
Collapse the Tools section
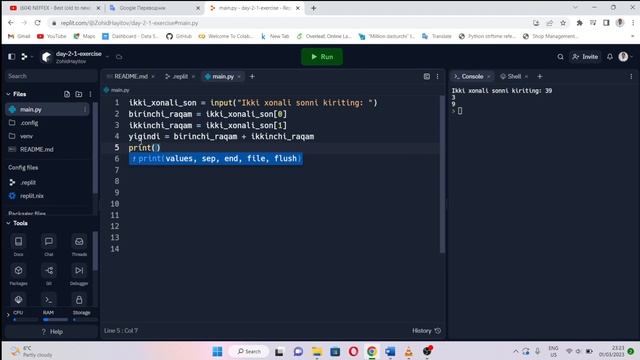pyautogui.click(x=8, y=223)
